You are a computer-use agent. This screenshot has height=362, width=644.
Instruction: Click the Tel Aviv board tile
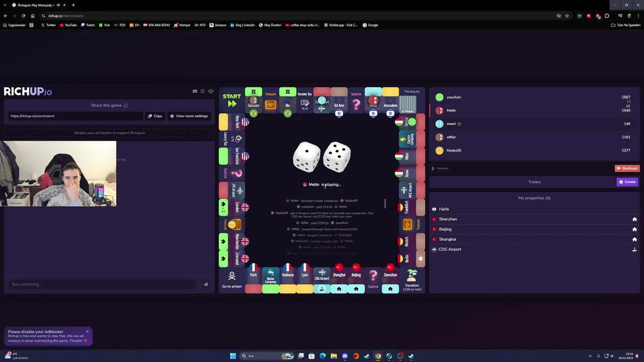coord(339,100)
